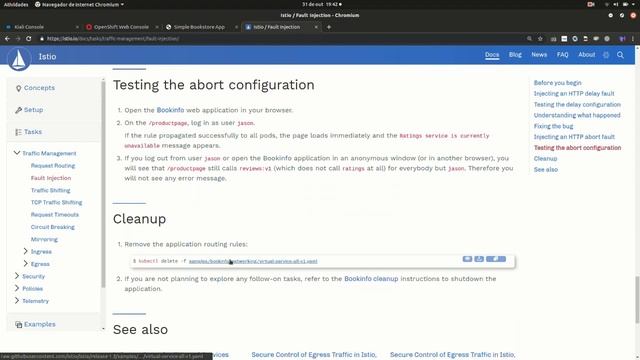Select the Docs item in Istio header
Screen dimensions: 640x360
[x=492, y=55]
